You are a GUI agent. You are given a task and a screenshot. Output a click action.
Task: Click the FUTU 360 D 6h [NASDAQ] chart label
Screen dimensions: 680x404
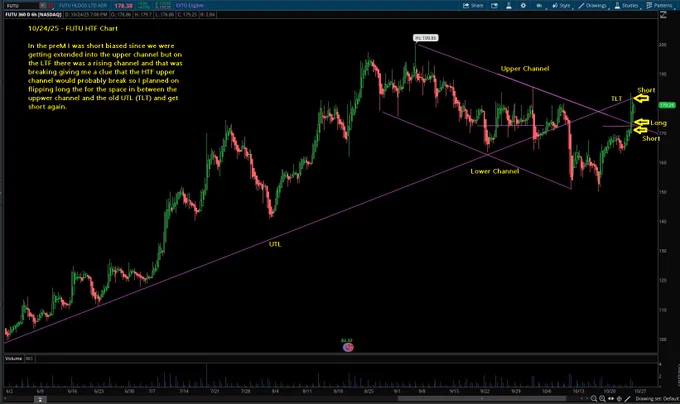[34, 15]
